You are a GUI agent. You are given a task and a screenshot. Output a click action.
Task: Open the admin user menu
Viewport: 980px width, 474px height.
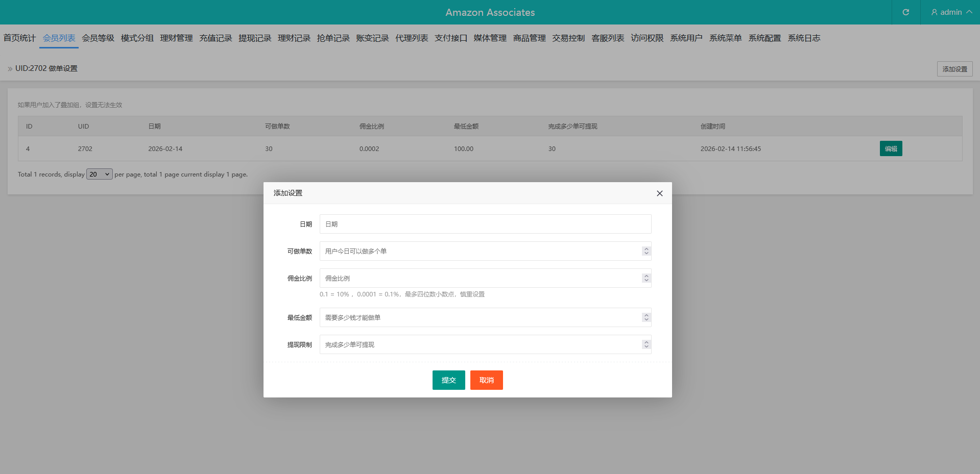951,12
